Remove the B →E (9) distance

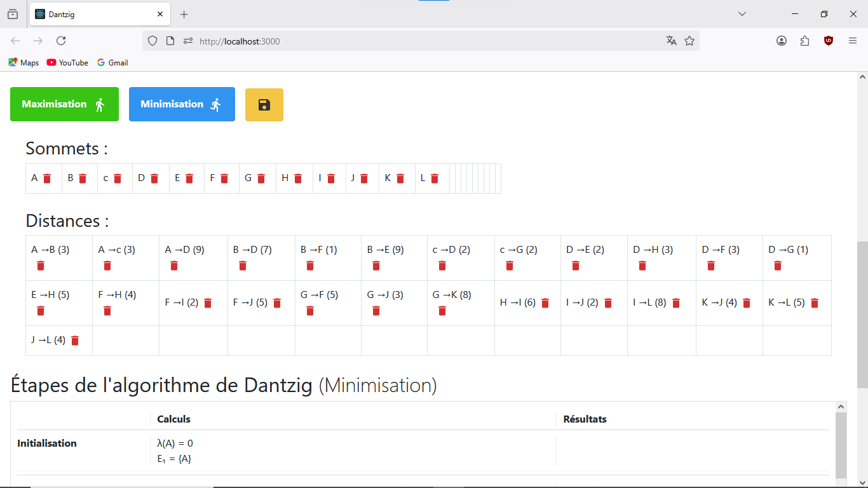[x=376, y=266]
